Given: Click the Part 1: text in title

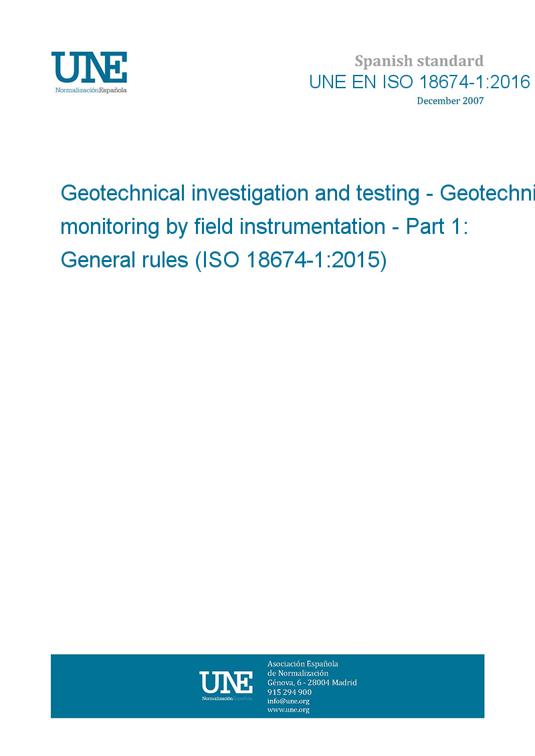Looking at the screenshot, I should pyautogui.click(x=437, y=227).
